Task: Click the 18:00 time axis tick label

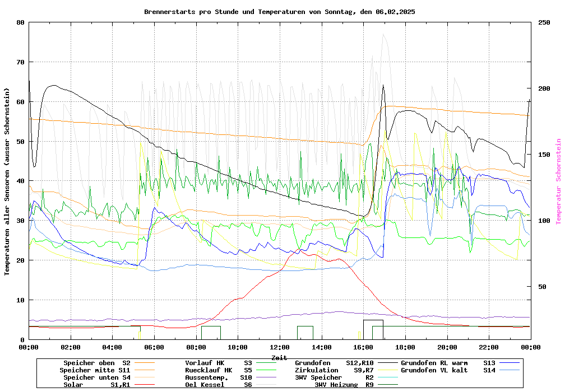Action: pos(405,347)
